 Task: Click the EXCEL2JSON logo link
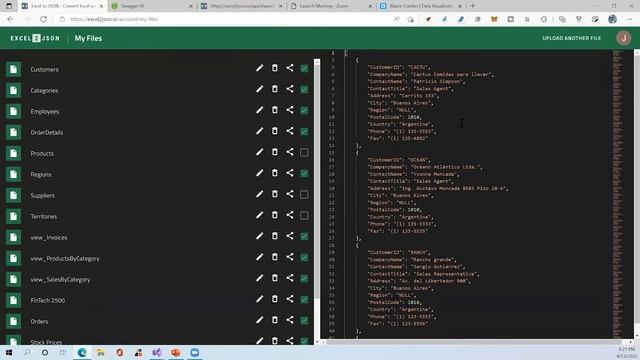35,38
